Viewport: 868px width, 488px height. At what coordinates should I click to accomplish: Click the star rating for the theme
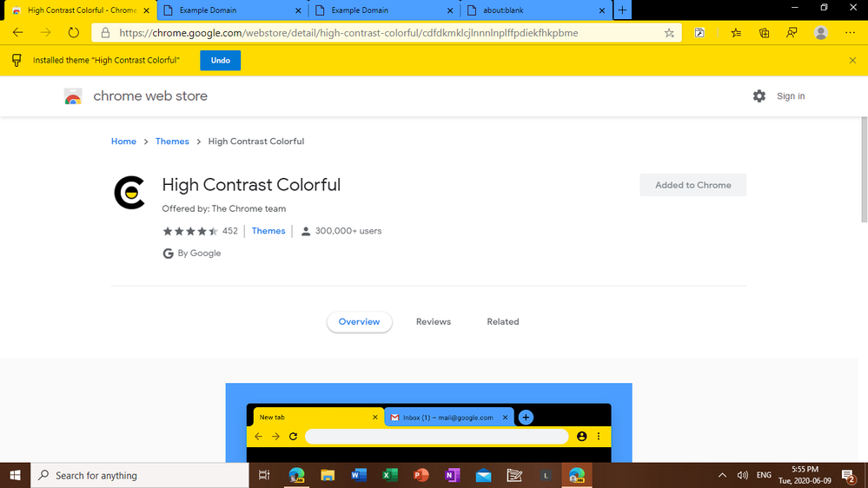[190, 231]
